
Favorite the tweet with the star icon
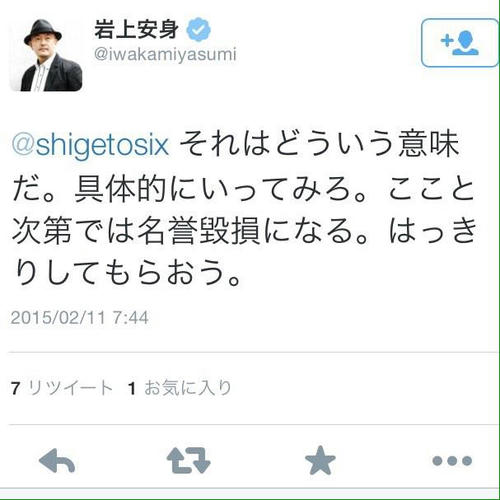[x=320, y=460]
